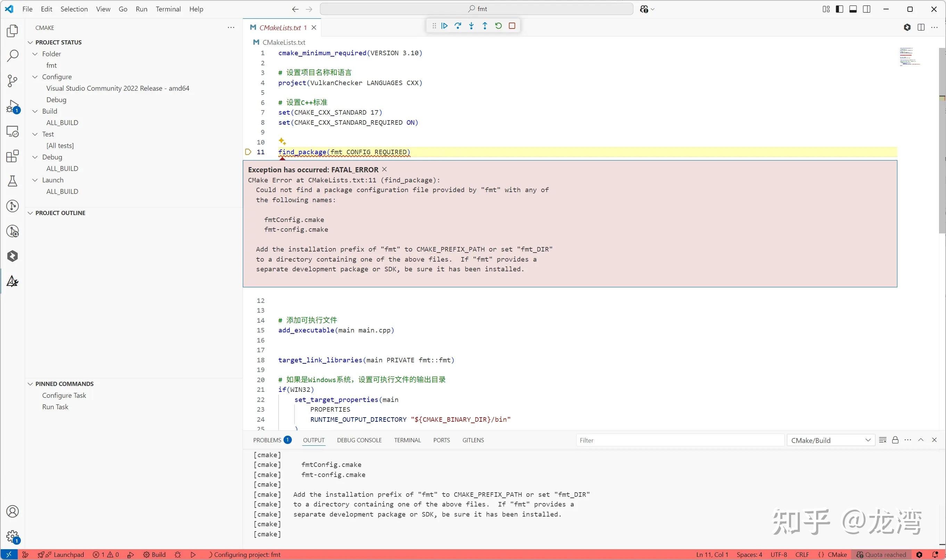The height and width of the screenshot is (560, 946).
Task: Open the Source Control view
Action: (13, 81)
